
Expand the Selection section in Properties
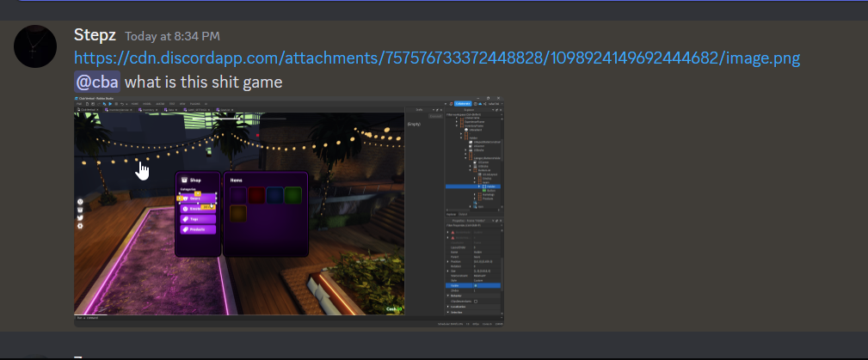[x=447, y=312]
